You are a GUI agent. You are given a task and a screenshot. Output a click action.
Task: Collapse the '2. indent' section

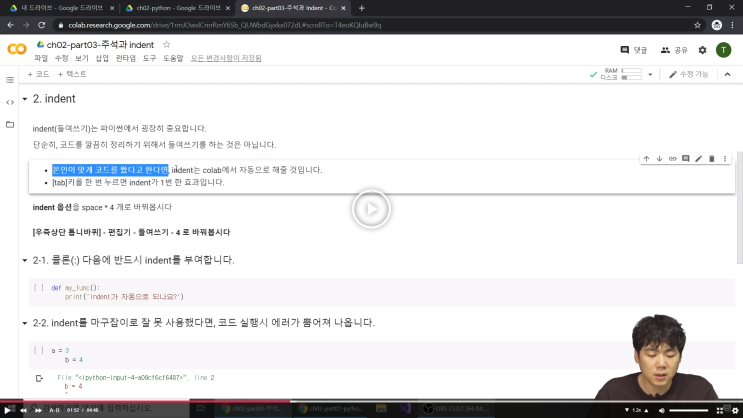[x=25, y=99]
